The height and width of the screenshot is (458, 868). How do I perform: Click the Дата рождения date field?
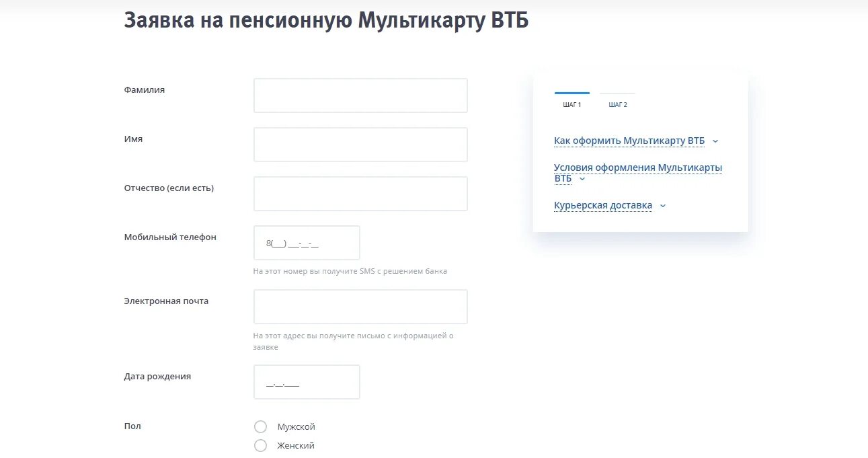pos(307,382)
